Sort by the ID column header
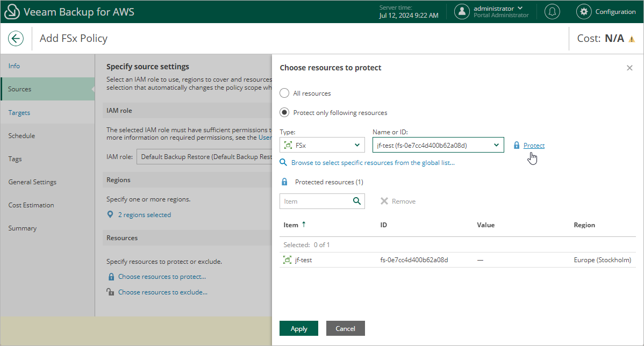 click(384, 225)
